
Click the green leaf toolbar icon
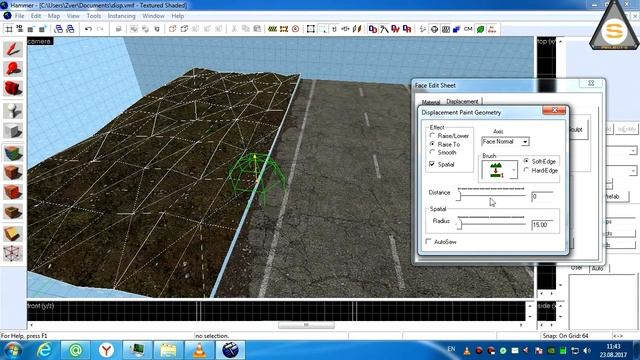point(480,29)
